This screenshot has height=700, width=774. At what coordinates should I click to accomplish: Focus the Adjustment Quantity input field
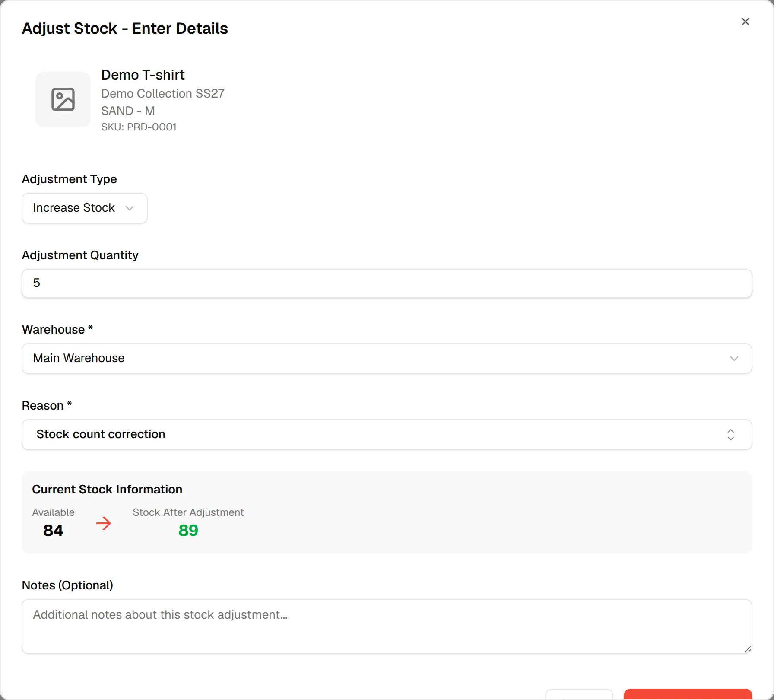pyautogui.click(x=387, y=283)
